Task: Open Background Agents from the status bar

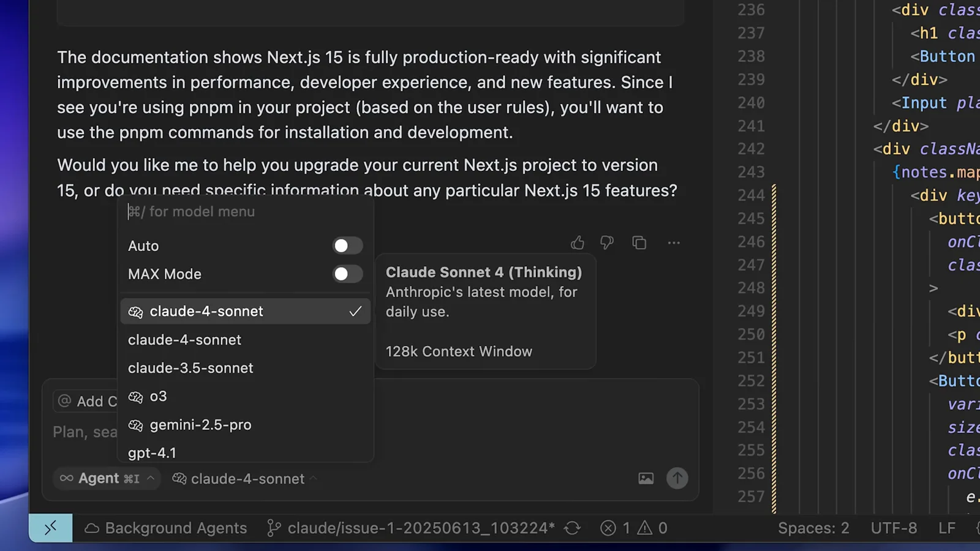Action: 165,528
